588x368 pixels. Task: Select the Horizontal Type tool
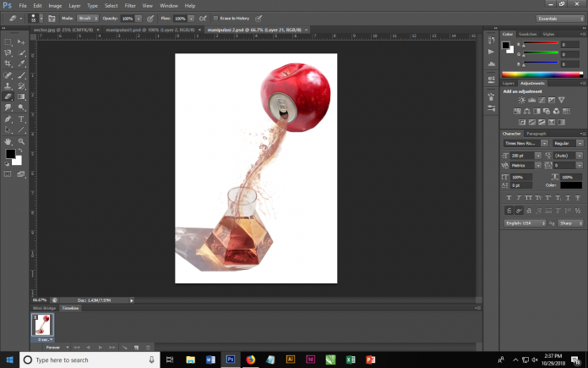pyautogui.click(x=22, y=119)
